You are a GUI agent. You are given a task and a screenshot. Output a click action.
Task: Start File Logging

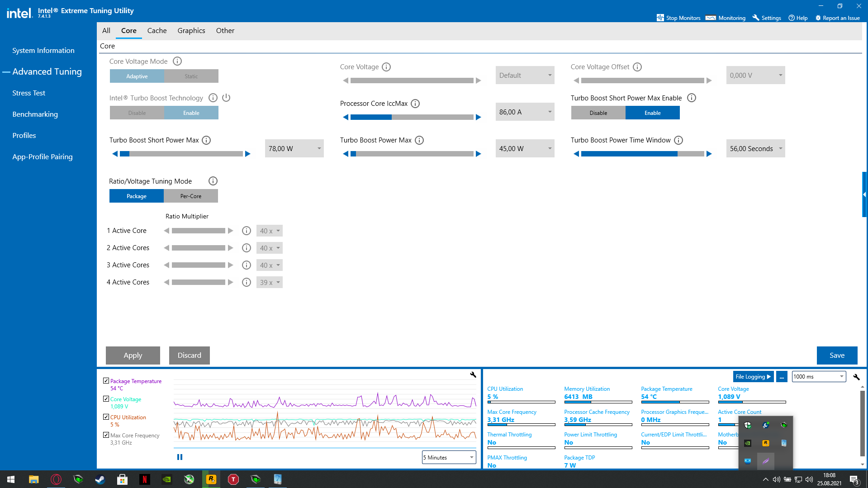click(x=753, y=377)
